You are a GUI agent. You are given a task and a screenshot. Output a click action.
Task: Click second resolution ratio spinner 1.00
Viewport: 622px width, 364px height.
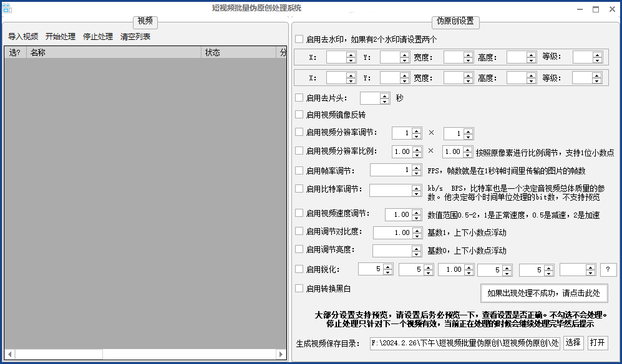[x=457, y=151]
